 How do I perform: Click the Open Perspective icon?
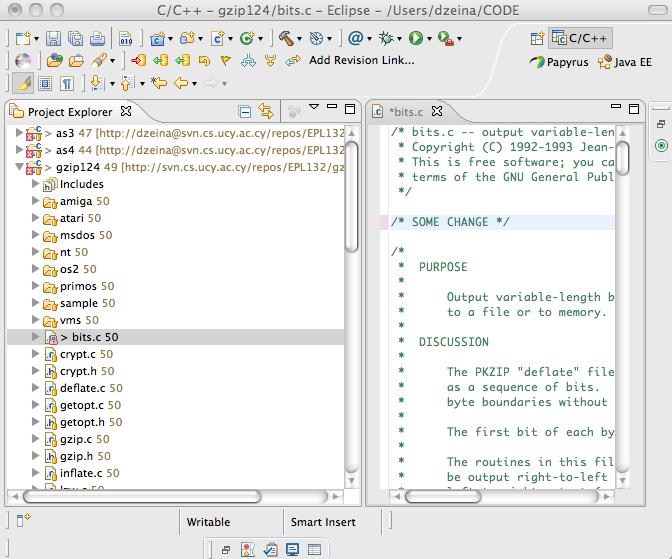click(x=537, y=39)
